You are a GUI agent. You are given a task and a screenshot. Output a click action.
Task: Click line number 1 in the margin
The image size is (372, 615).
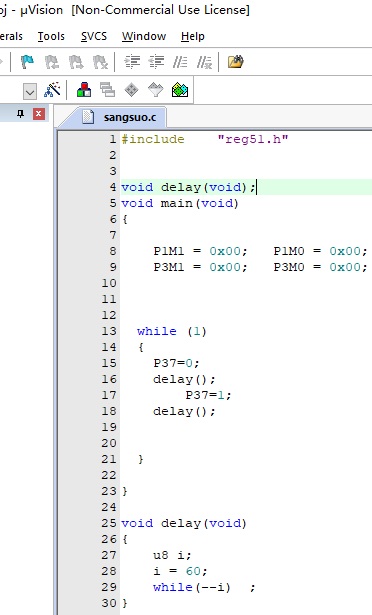[113, 139]
